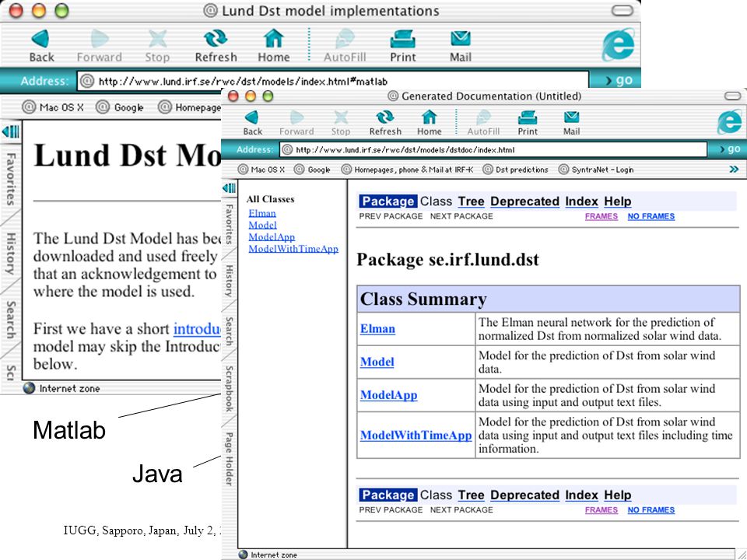This screenshot has height=560, width=747.
Task: Click toolbar toggle pill in front window titlebar
Action: coord(732,96)
